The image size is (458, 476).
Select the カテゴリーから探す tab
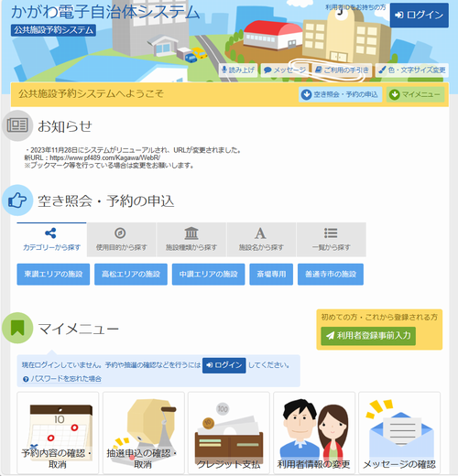pyautogui.click(x=51, y=240)
